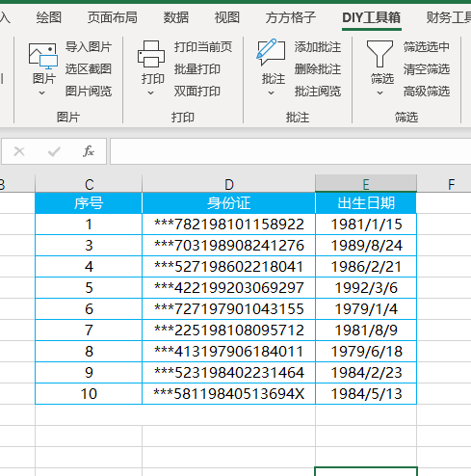This screenshot has width=471, height=476.
Task: Select 序号 cell with value 8
Action: [89, 352]
